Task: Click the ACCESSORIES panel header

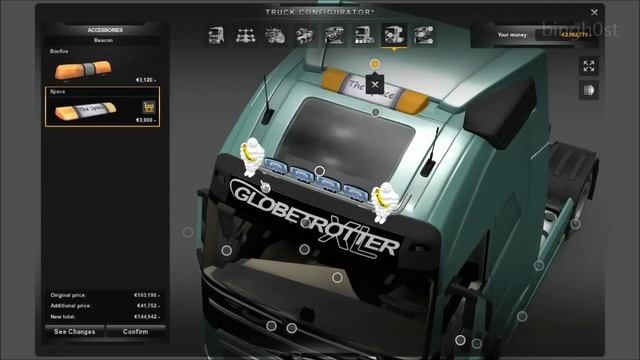Action: click(105, 30)
